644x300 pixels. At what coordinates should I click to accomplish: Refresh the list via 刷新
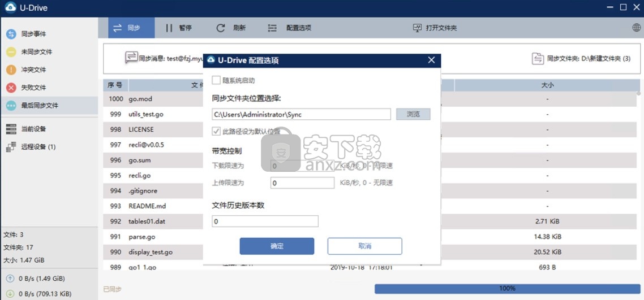pos(231,28)
